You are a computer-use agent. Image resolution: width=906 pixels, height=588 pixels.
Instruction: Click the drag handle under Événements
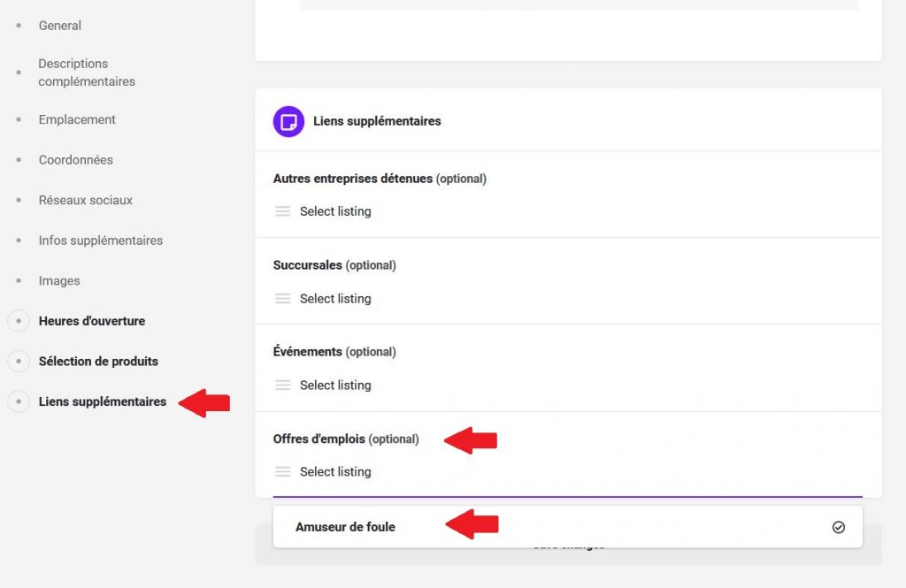point(282,386)
